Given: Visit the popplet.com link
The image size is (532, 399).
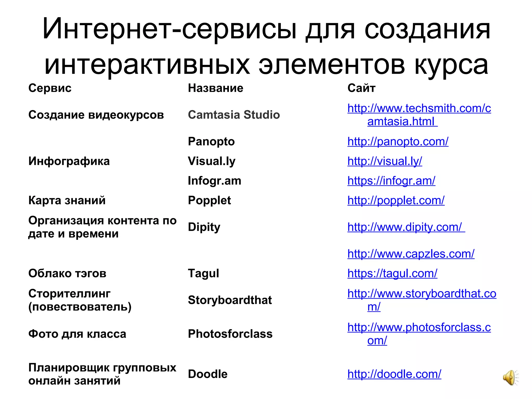Looking at the screenshot, I should click(x=396, y=200).
